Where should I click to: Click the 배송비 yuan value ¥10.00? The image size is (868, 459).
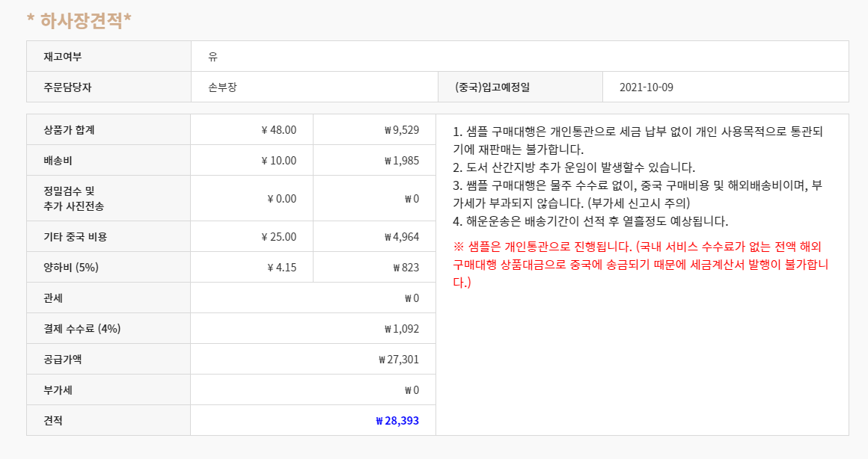[x=278, y=161]
